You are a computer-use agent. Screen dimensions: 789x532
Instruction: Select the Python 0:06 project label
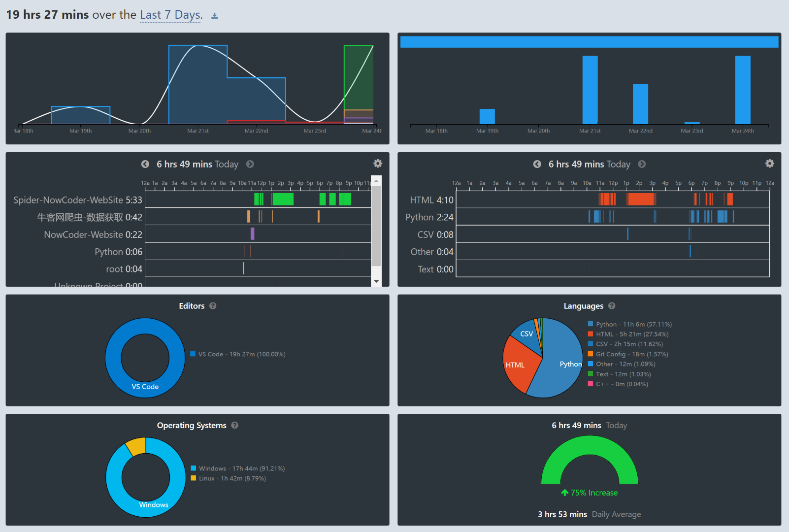tap(119, 252)
